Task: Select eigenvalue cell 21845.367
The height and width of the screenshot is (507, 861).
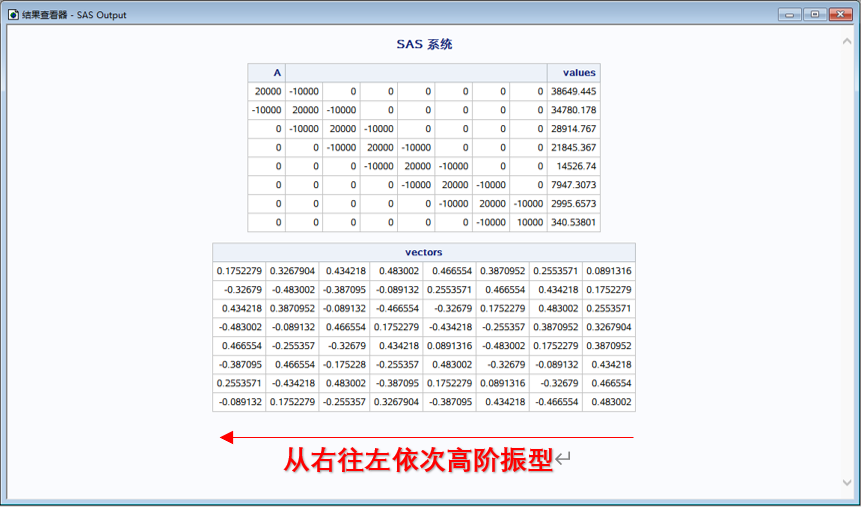Action: pos(573,147)
